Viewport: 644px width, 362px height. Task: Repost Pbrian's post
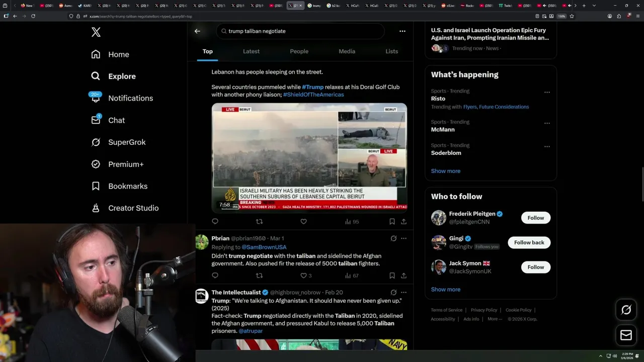click(x=259, y=276)
